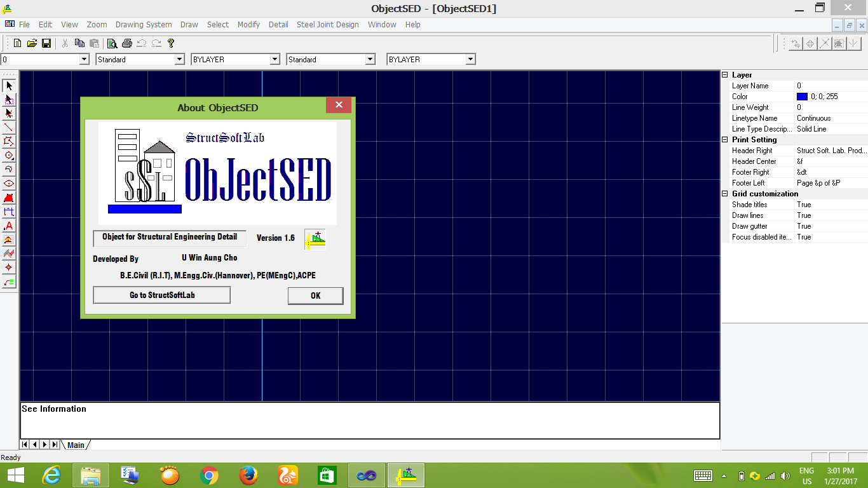The image size is (868, 488).
Task: Click the ObjectSED icon beside Version 1.6
Action: pos(315,239)
